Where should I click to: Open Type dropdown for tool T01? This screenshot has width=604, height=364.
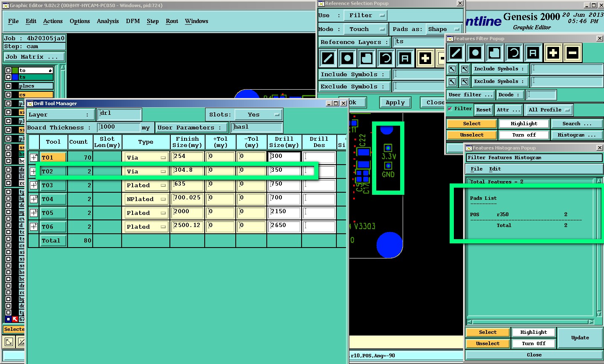[x=146, y=157]
